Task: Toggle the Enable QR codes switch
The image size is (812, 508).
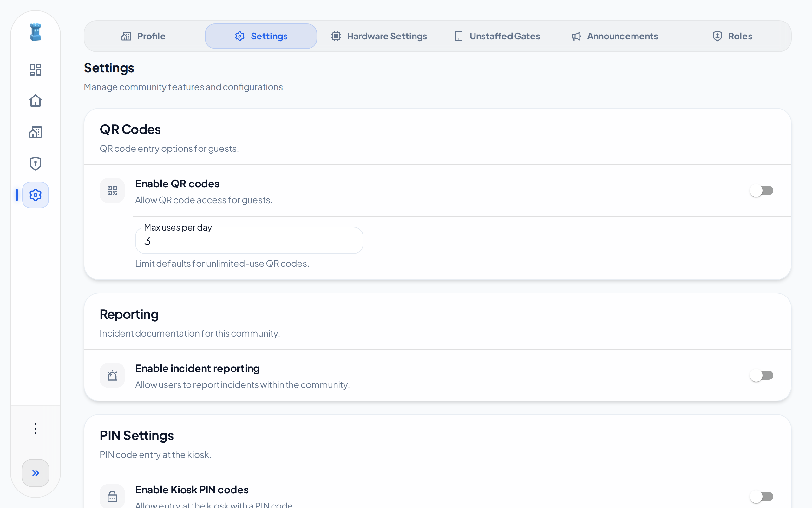Action: 762,190
